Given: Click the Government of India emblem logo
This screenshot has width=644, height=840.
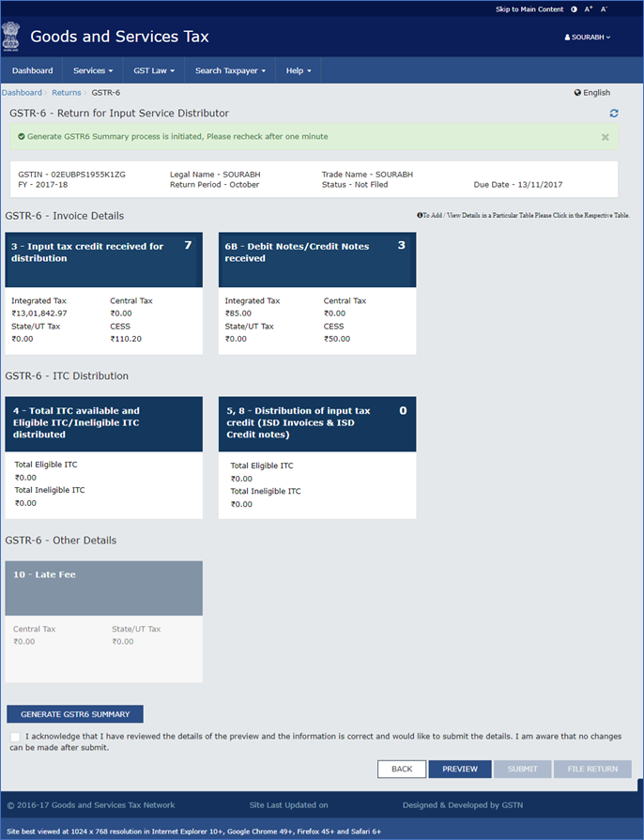Looking at the screenshot, I should coord(10,37).
